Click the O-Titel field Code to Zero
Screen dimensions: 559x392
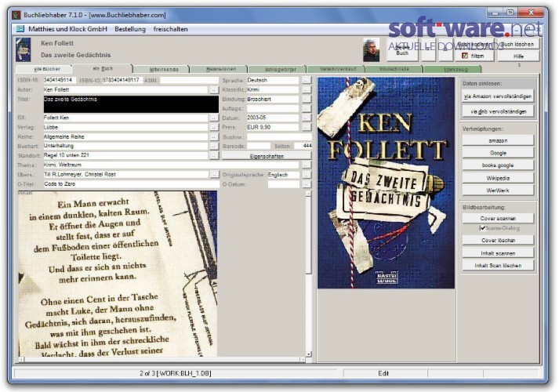pyautogui.click(x=131, y=184)
